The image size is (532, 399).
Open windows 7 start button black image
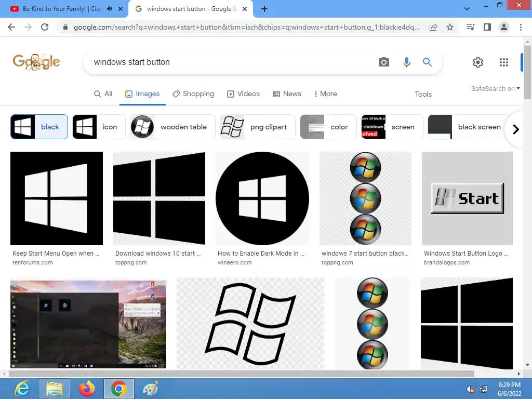(365, 198)
